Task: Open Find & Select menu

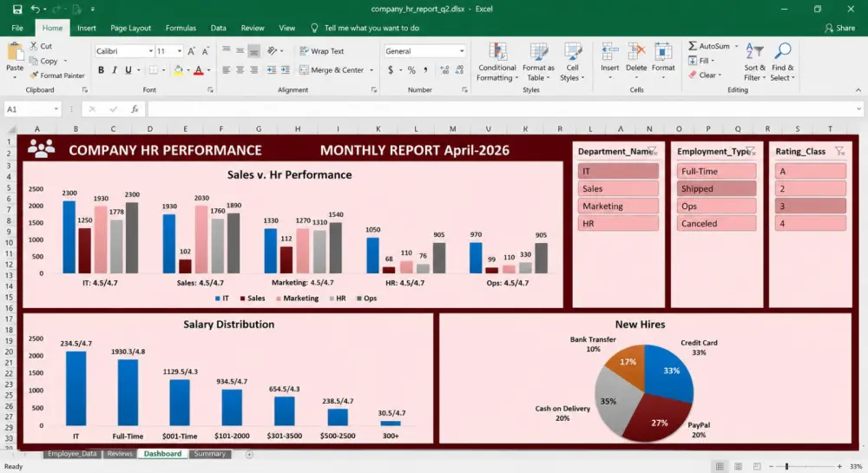Action: pos(782,62)
